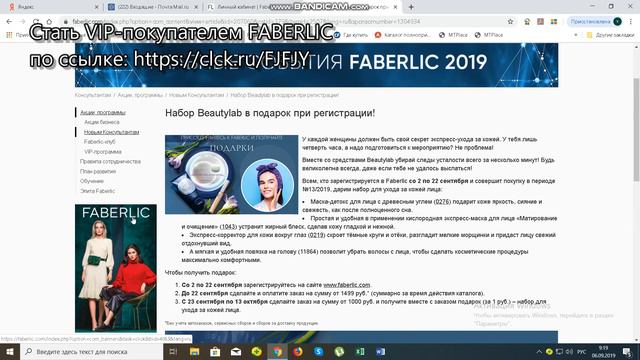Open product code 0219 link

click(x=316, y=235)
